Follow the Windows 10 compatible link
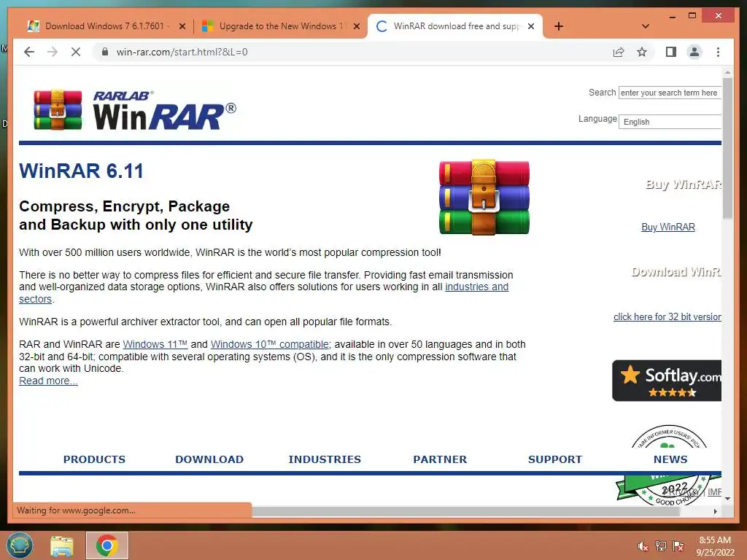The image size is (747, 560). click(270, 344)
